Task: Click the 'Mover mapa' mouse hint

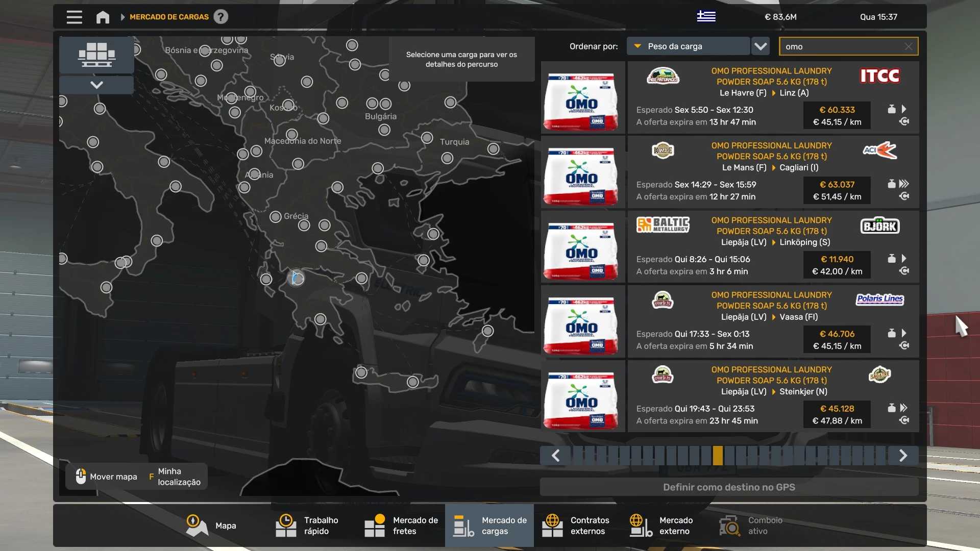Action: point(107,477)
